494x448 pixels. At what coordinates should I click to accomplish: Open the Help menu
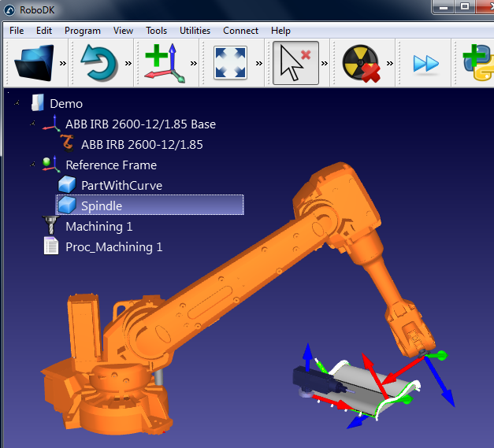pos(280,31)
